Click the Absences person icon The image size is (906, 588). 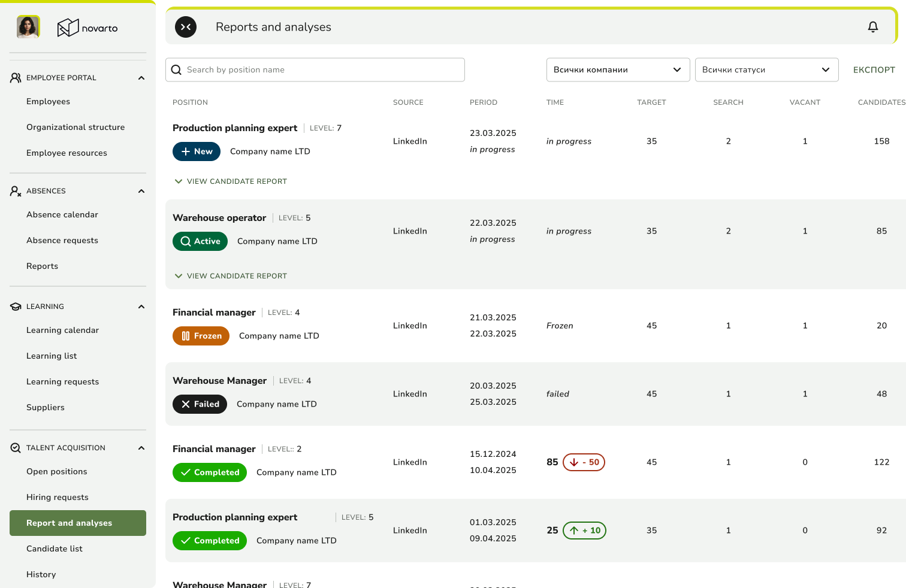coord(16,191)
